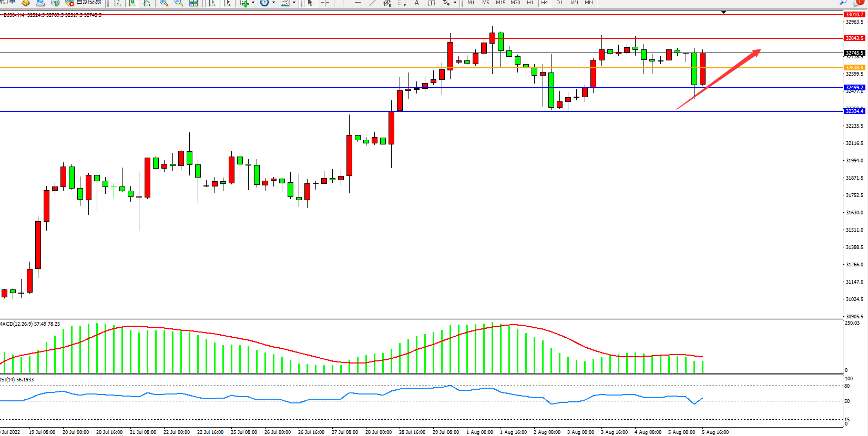
Task: Choose the Fibonacci retracement tool
Action: tap(402, 3)
